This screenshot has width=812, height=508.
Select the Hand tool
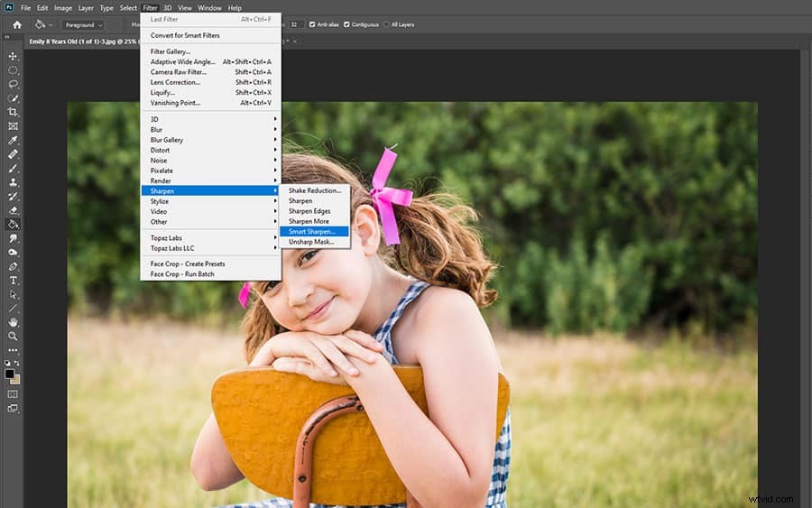(13, 322)
